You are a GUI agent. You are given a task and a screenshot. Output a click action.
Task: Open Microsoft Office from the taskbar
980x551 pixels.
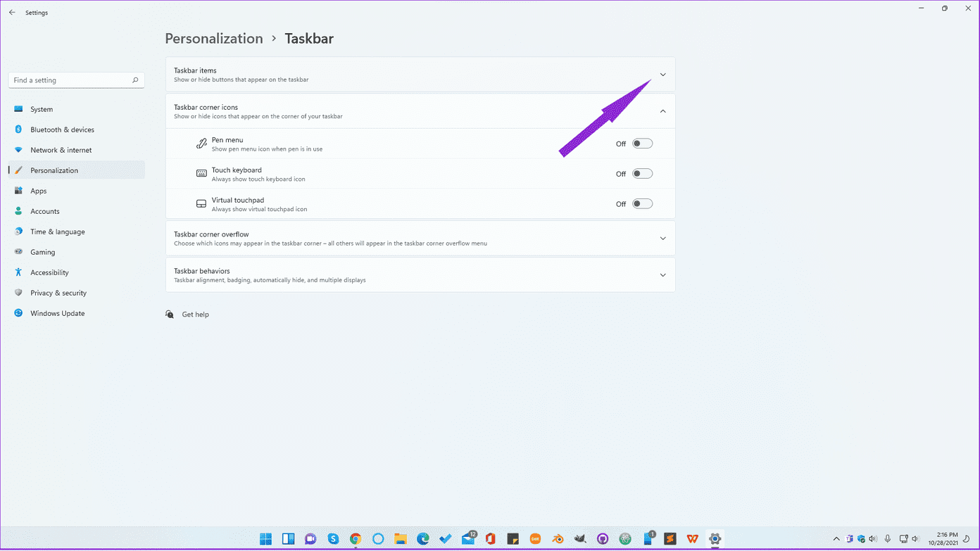click(x=491, y=539)
